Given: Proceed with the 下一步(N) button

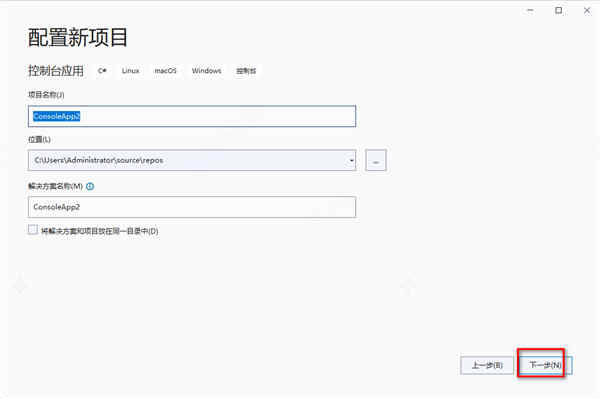Looking at the screenshot, I should (545, 365).
